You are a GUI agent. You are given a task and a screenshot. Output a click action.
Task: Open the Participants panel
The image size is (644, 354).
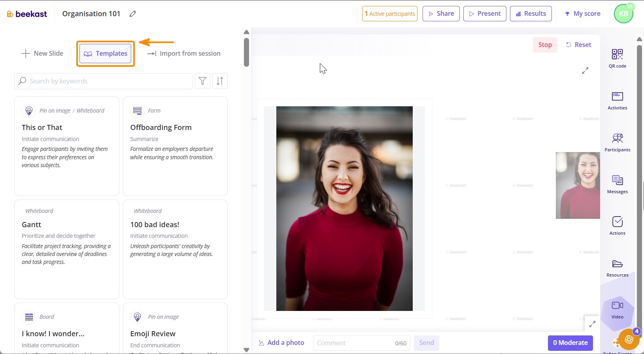tap(617, 143)
